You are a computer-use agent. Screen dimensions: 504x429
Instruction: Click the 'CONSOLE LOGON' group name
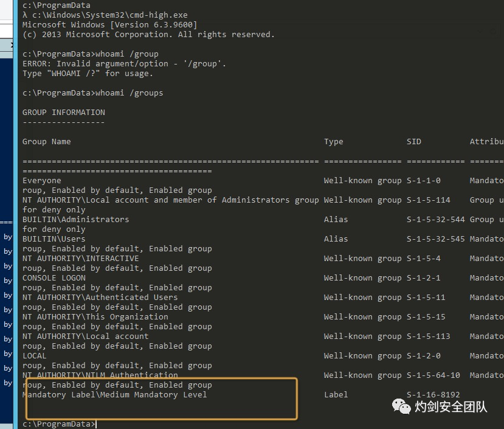click(x=54, y=277)
